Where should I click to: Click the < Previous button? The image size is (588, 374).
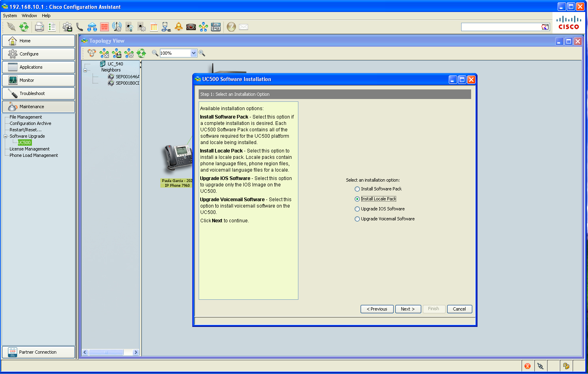[377, 309]
